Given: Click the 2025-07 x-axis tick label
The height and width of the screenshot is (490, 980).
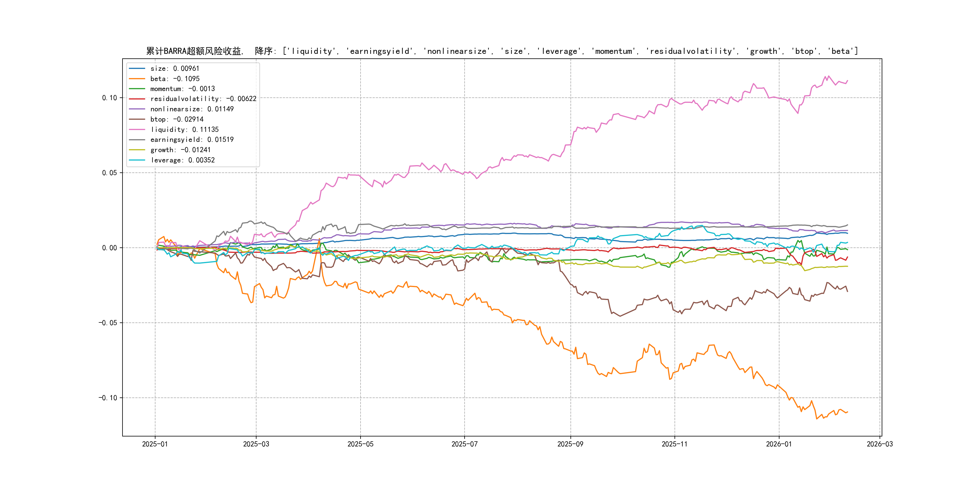Looking at the screenshot, I should tap(464, 444).
